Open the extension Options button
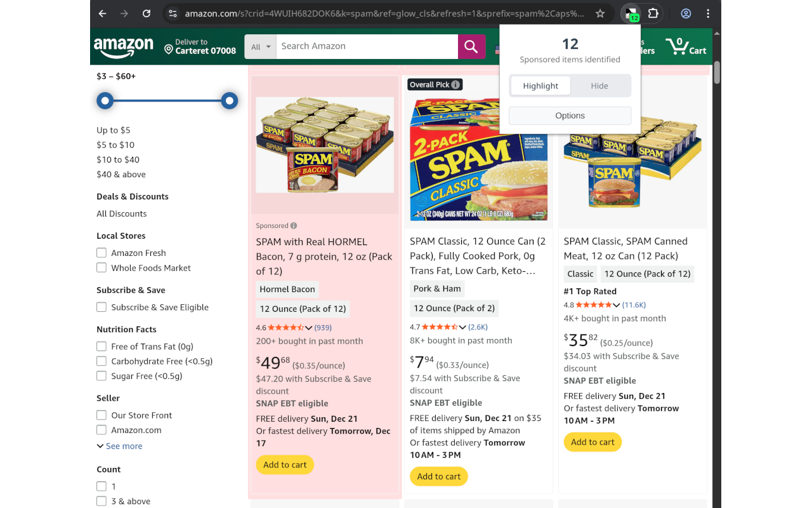Image resolution: width=812 pixels, height=508 pixels. pos(570,116)
